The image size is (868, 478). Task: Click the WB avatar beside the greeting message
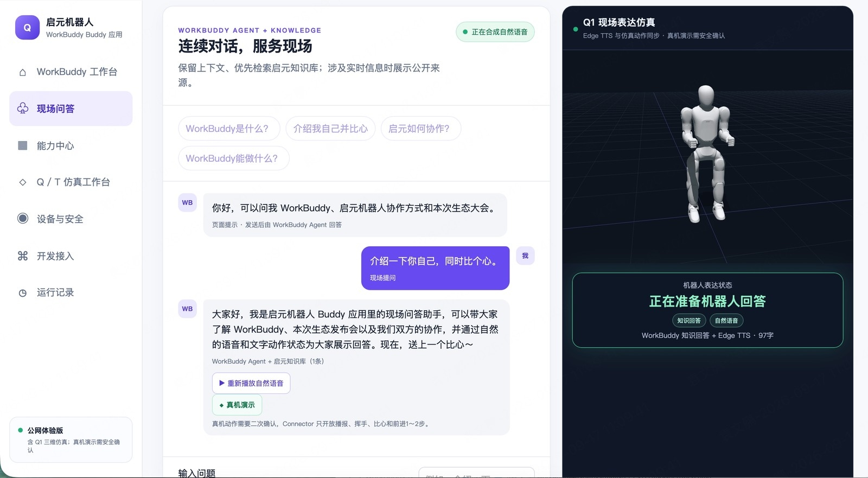[x=187, y=202]
